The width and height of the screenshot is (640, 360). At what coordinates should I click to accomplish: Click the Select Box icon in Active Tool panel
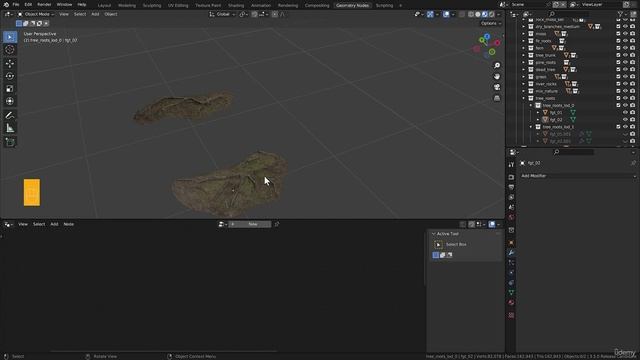438,244
